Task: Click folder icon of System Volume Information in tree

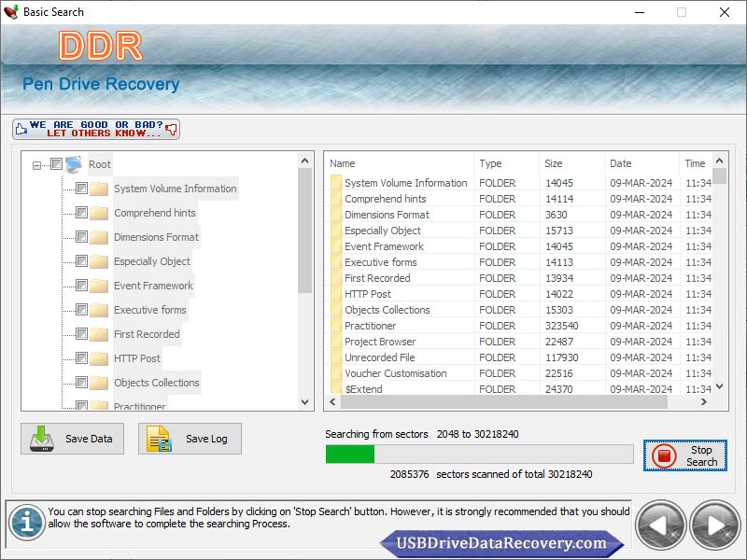Action: click(99, 189)
